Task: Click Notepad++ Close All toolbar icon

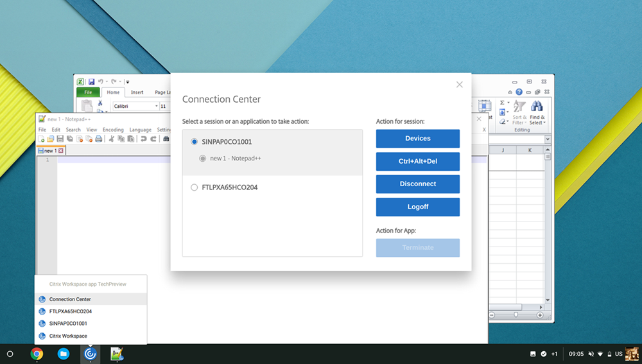Action: pos(89,139)
